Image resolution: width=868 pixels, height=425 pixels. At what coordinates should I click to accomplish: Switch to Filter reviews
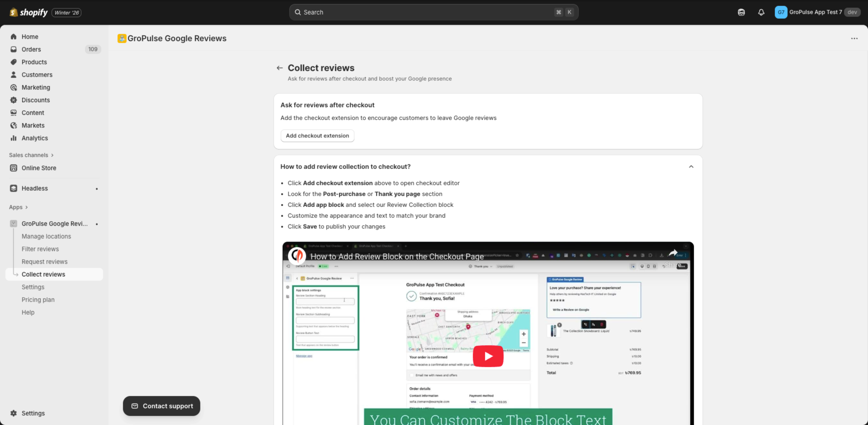point(40,248)
